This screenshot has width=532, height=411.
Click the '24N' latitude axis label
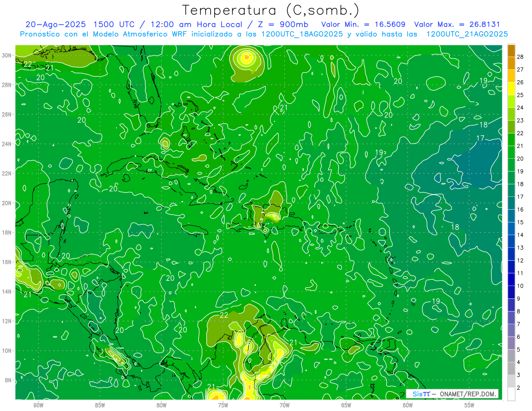8,144
